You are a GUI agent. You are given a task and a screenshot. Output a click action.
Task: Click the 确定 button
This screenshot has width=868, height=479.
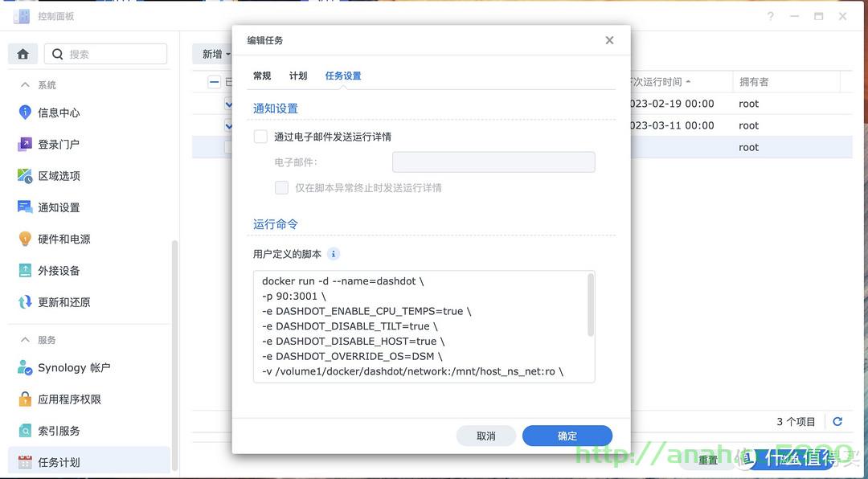coord(567,436)
